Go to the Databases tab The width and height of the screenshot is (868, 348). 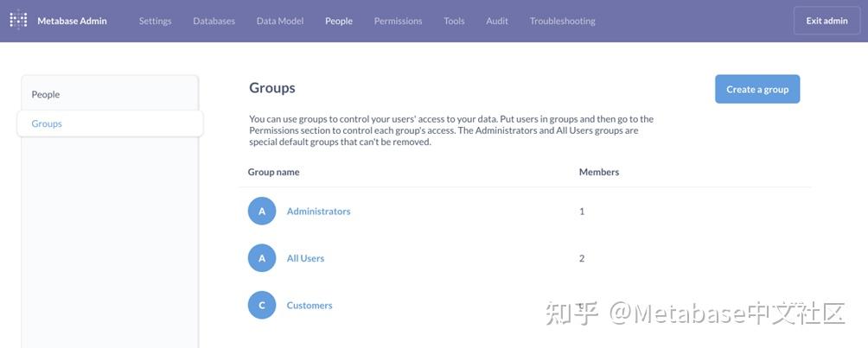[214, 21]
